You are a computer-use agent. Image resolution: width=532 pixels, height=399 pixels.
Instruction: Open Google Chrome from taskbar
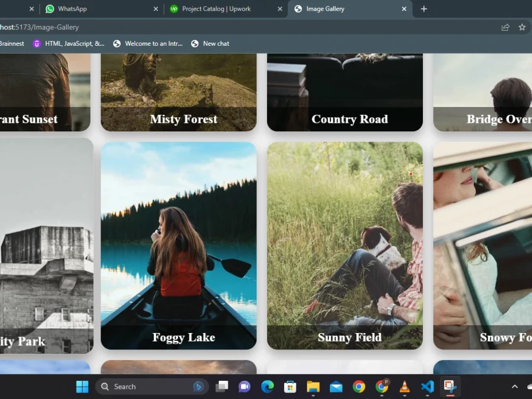point(359,386)
